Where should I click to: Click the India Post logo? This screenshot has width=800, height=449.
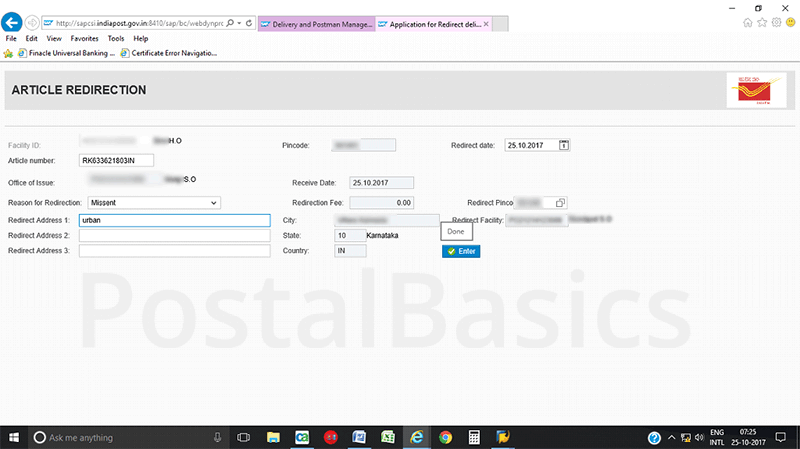tap(756, 90)
